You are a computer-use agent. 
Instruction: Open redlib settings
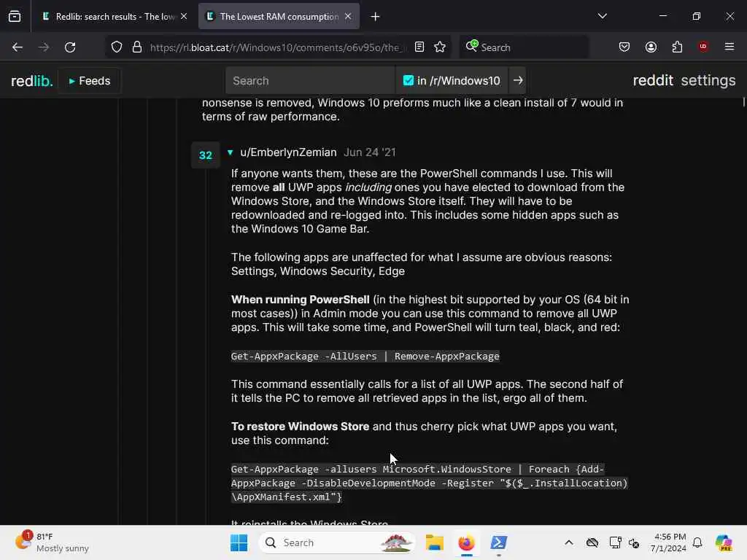[708, 80]
